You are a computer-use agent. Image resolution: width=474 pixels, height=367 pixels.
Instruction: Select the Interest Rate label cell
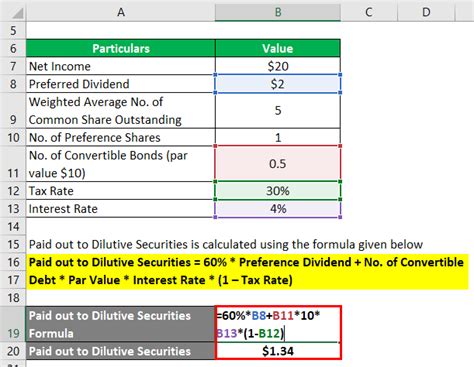[x=121, y=209]
